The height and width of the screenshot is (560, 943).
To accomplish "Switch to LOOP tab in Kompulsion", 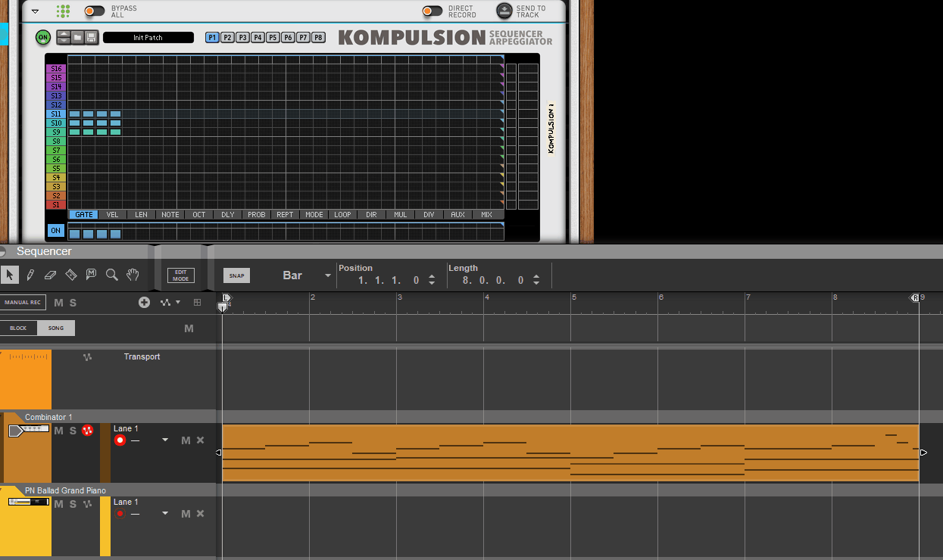I will point(342,215).
